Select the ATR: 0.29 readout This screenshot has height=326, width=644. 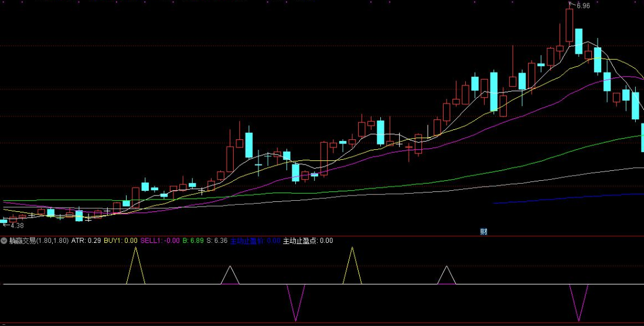click(x=86, y=241)
